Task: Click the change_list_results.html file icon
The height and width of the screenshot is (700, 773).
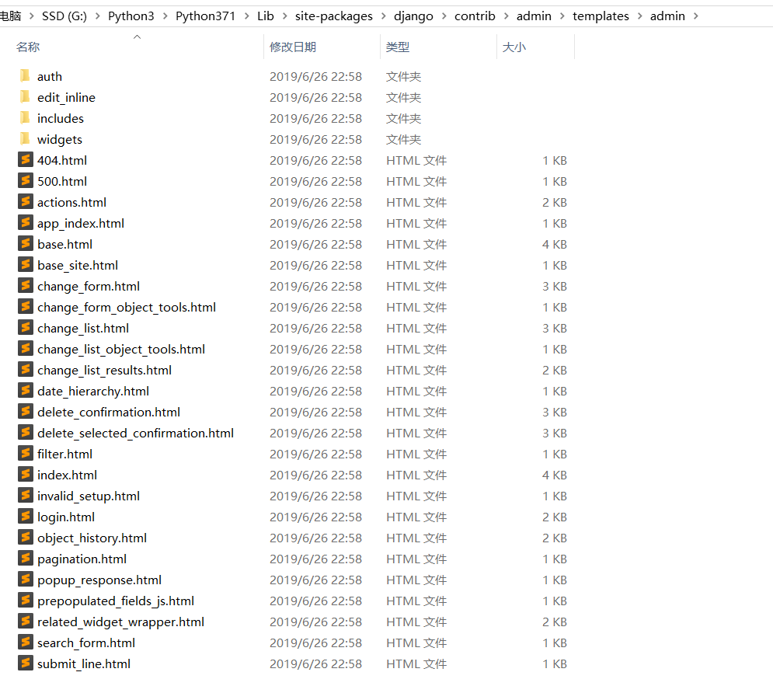Action: [26, 369]
